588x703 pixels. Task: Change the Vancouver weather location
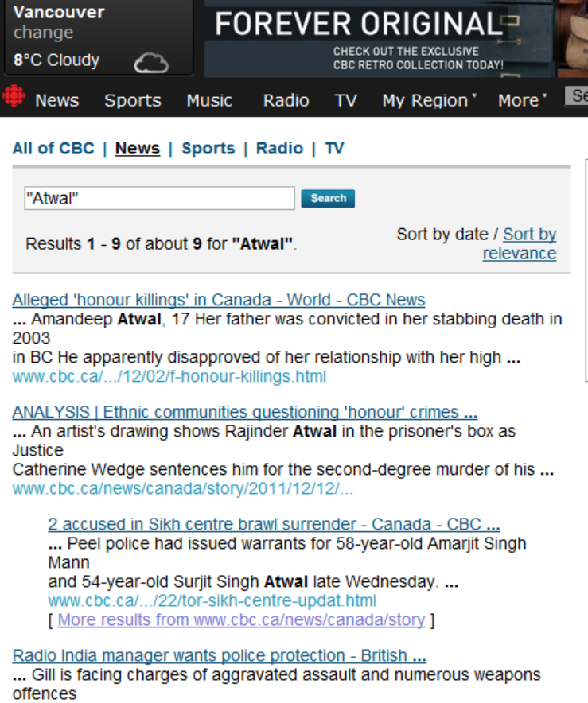43,33
